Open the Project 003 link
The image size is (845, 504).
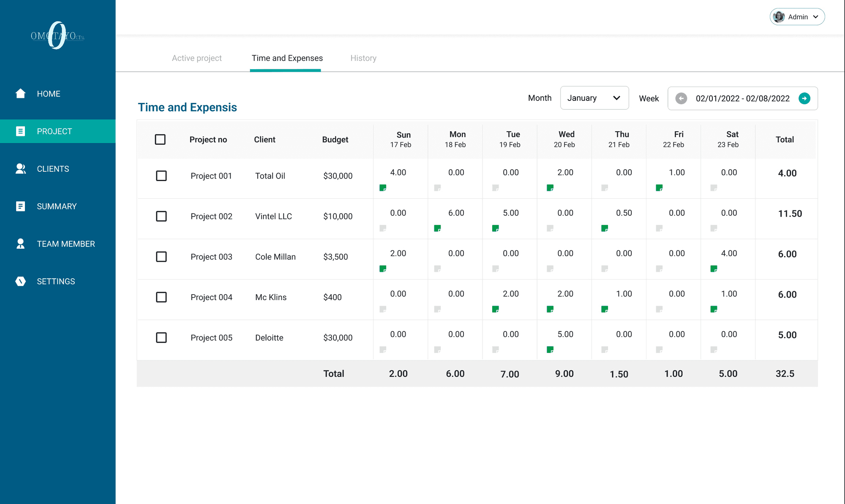click(x=211, y=257)
